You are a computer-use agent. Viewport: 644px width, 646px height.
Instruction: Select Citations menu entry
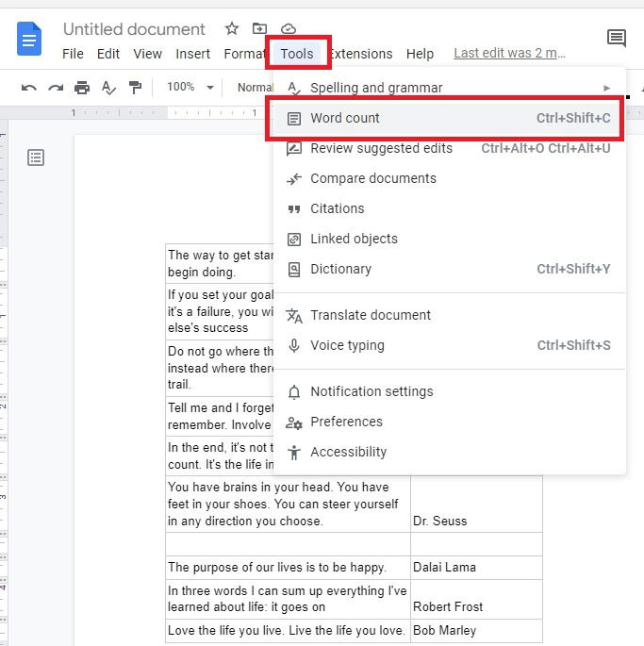(450, 208)
